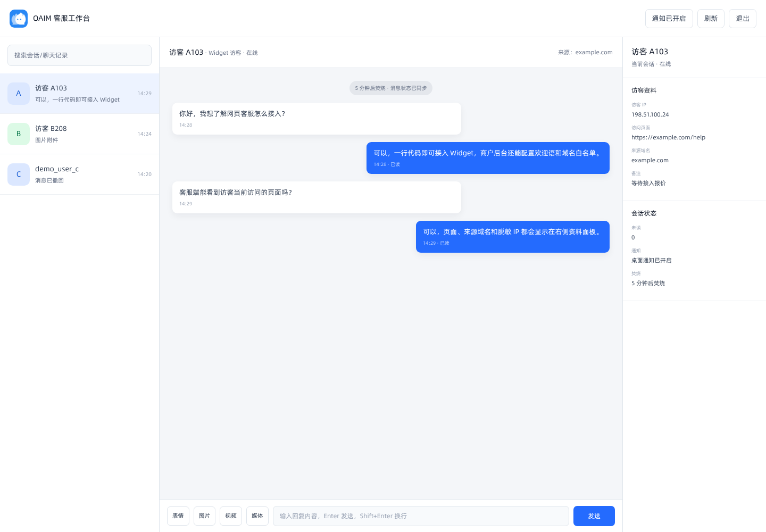Click the blue 发送 send button
The image size is (766, 532).
pos(594,516)
